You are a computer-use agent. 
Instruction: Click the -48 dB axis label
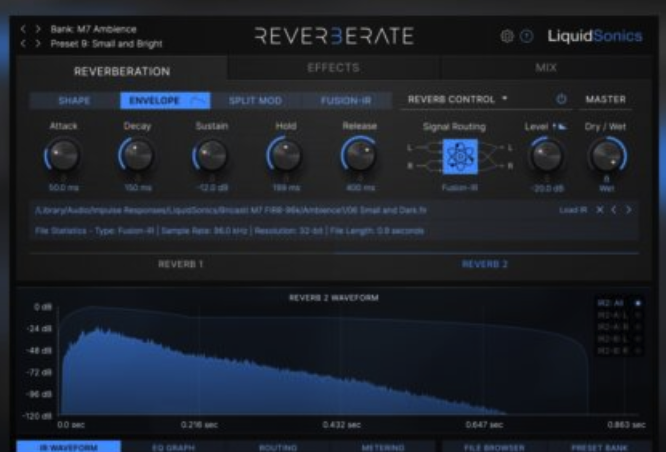(39, 350)
